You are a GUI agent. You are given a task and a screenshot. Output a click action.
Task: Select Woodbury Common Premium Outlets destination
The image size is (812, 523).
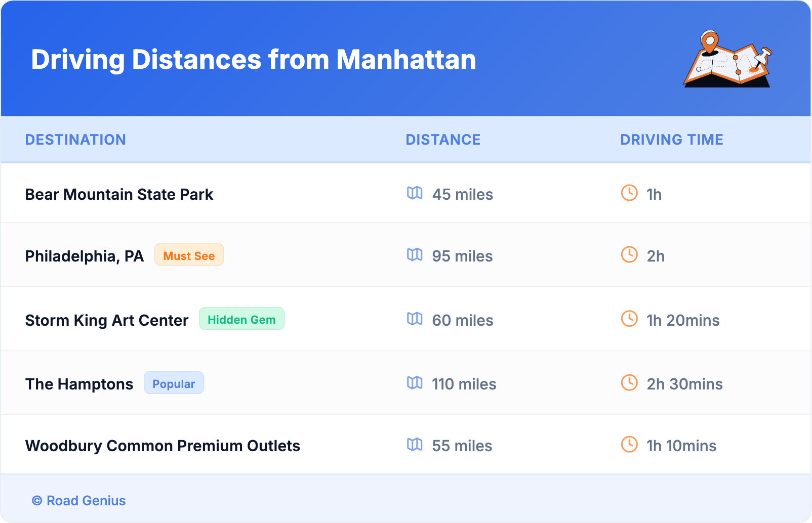tap(163, 446)
